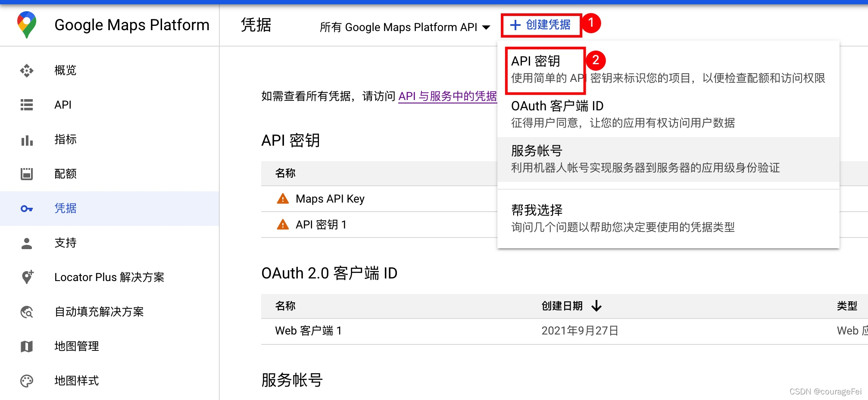Open the 概览 sidebar item
Viewport: 868px width, 400px height.
click(x=109, y=70)
